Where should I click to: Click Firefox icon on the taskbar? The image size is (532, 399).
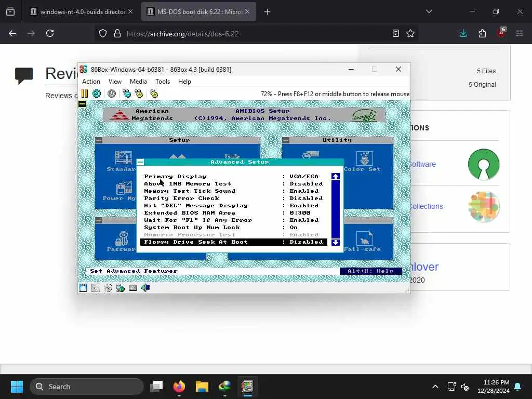coord(179,387)
